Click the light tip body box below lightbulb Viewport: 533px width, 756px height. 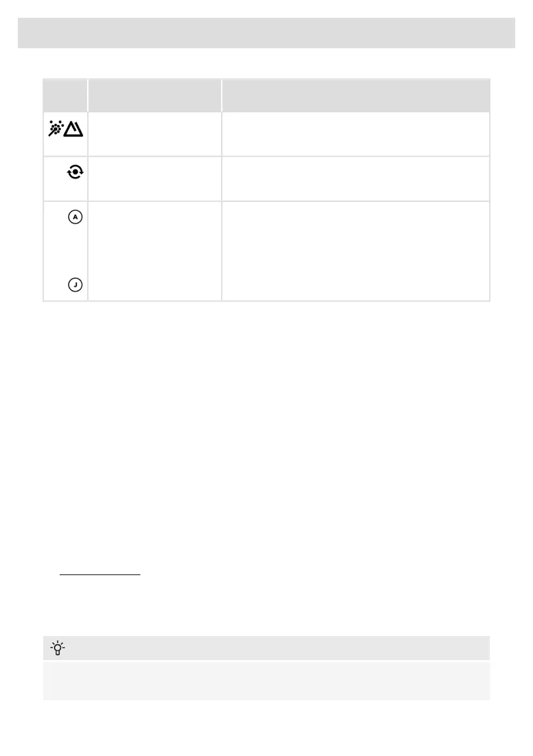click(266, 680)
